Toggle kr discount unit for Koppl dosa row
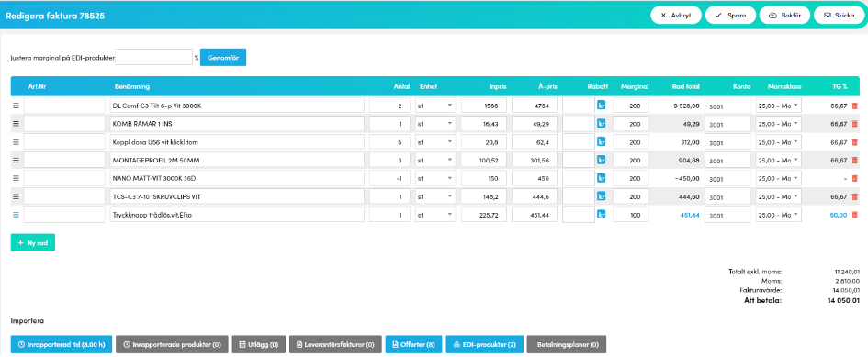The image size is (868, 357). coord(602,141)
